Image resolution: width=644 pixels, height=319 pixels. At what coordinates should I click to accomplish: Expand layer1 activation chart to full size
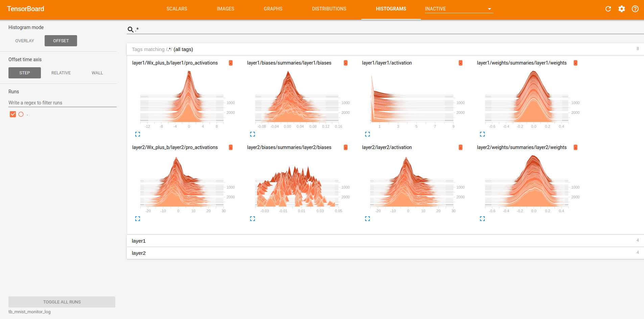367,134
